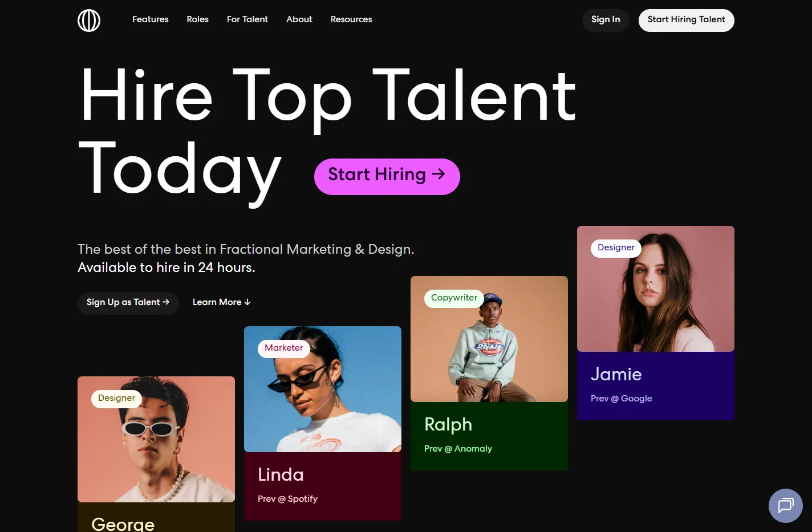812x532 pixels.
Task: Open Ralph's copywriter photo
Action: click(x=489, y=339)
